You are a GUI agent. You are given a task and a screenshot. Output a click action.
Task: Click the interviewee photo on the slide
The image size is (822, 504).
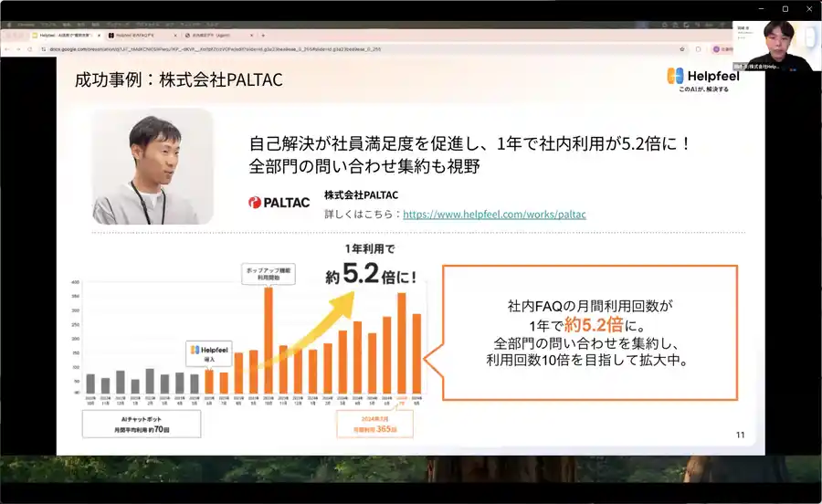[x=153, y=166]
